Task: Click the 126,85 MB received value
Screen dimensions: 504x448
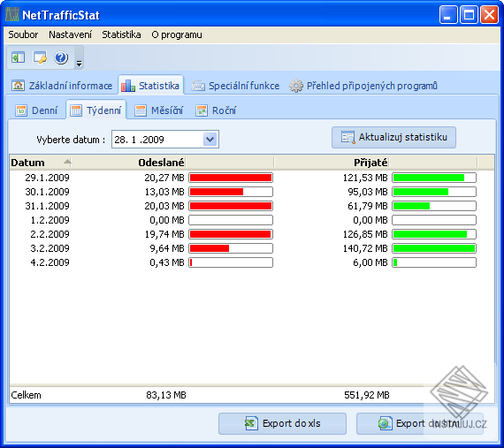Action: pos(365,234)
